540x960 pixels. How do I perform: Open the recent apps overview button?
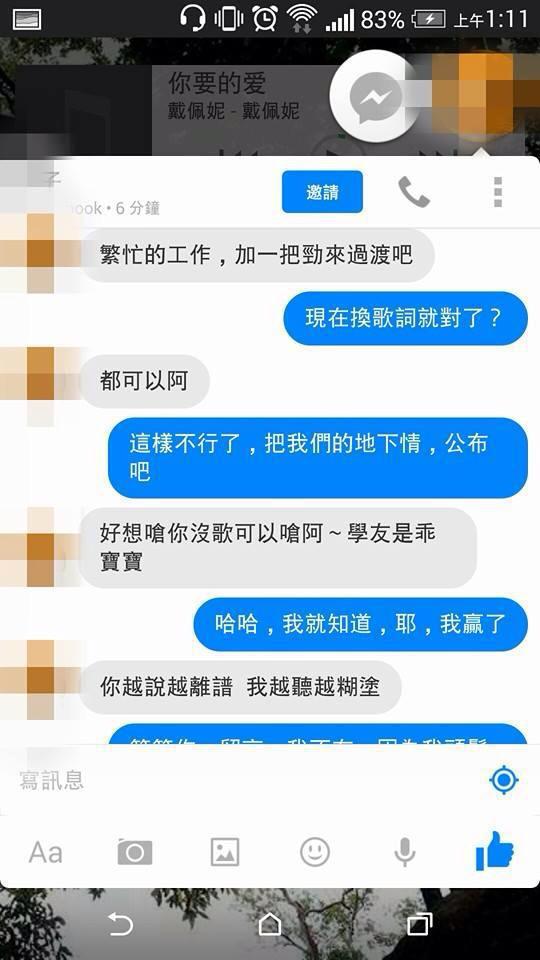[419, 924]
